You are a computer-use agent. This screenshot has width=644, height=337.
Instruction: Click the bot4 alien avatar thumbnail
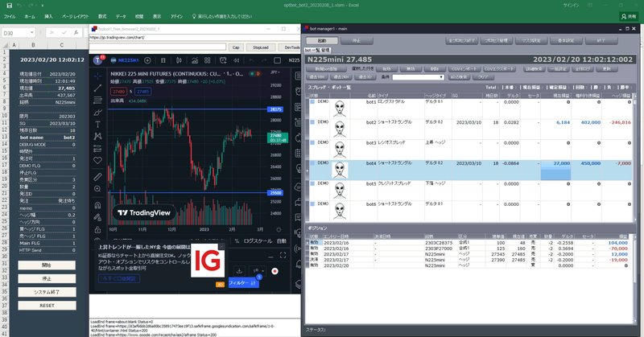[340, 171]
